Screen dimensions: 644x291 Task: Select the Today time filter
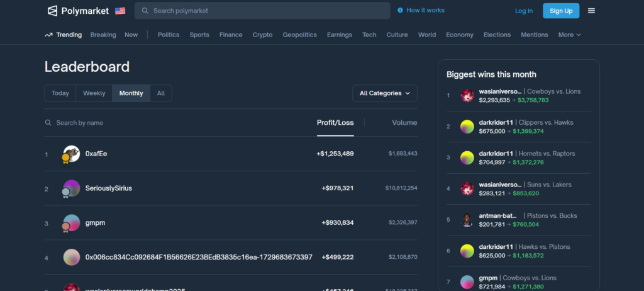click(x=60, y=93)
